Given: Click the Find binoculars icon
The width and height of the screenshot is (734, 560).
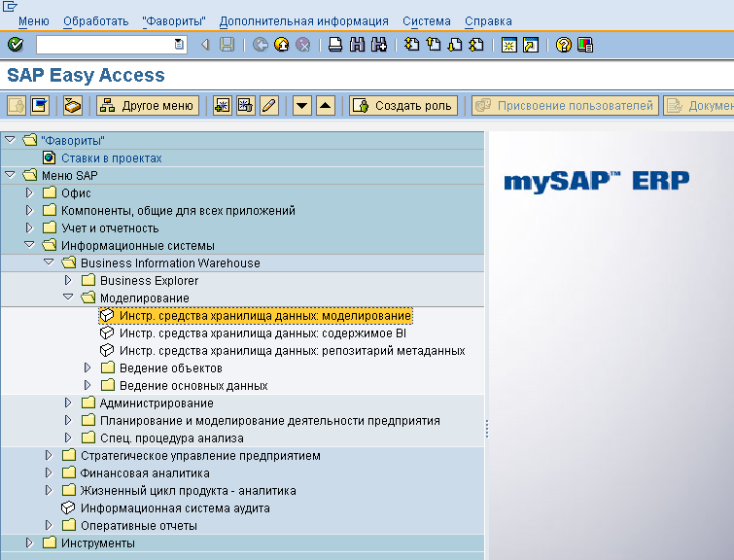Looking at the screenshot, I should click(357, 45).
